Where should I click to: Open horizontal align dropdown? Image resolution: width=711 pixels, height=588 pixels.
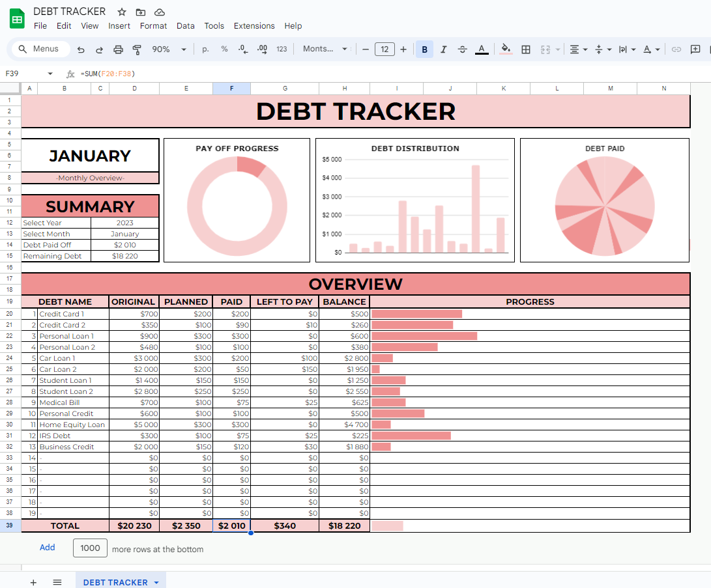click(578, 49)
